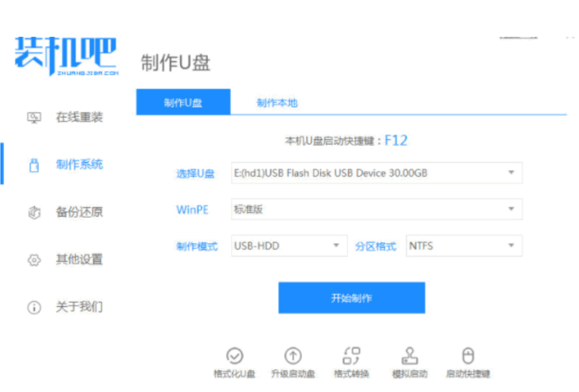
Task: Click the 其他设置 gear icon
Action: (x=34, y=260)
